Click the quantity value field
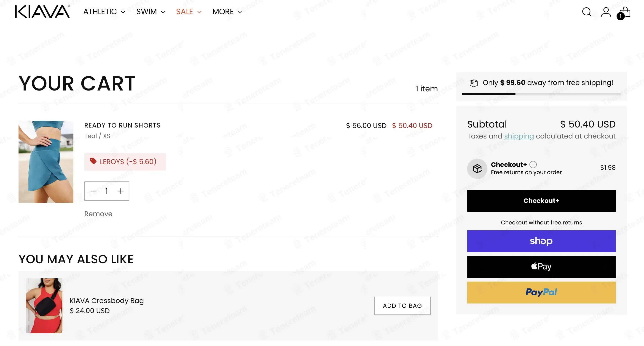 (x=107, y=191)
